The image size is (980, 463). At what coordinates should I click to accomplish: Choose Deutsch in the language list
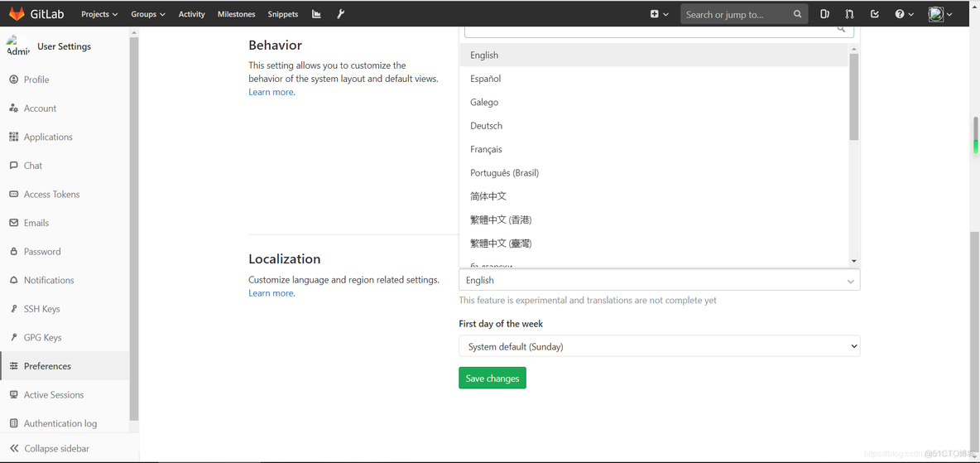486,126
